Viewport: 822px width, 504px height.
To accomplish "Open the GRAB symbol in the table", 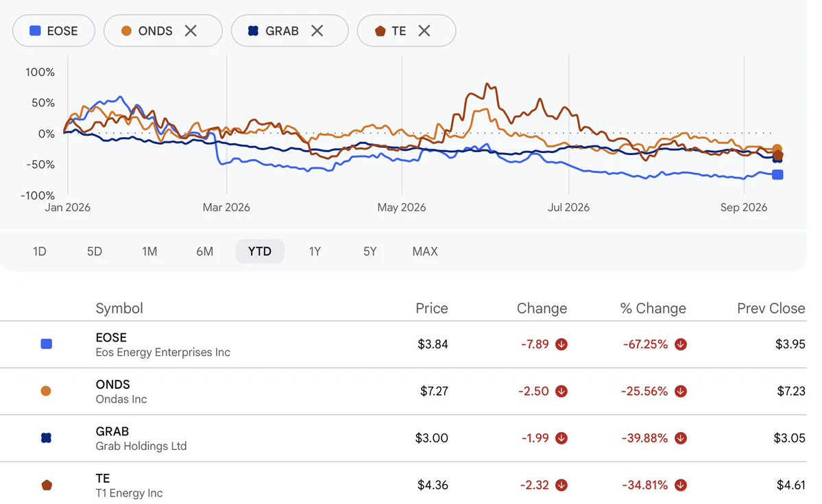I will (112, 431).
